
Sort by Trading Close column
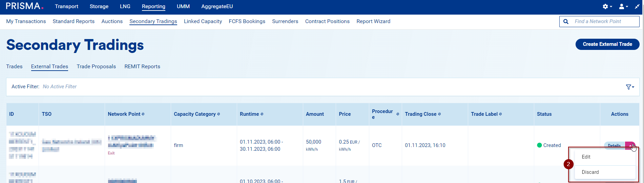pyautogui.click(x=439, y=114)
